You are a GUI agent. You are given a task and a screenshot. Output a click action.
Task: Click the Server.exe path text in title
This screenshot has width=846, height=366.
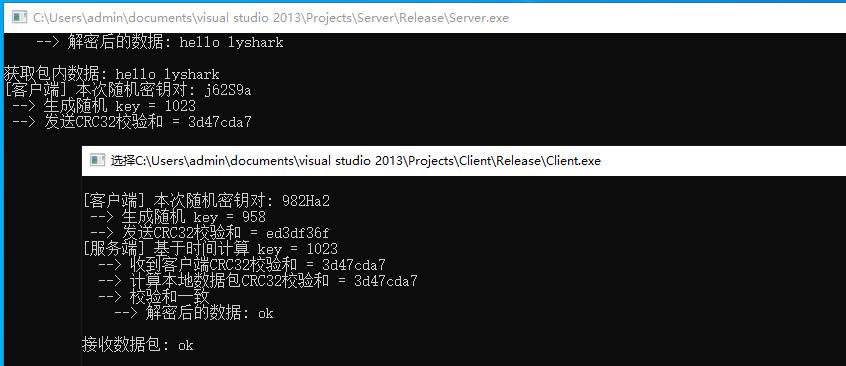click(x=271, y=18)
